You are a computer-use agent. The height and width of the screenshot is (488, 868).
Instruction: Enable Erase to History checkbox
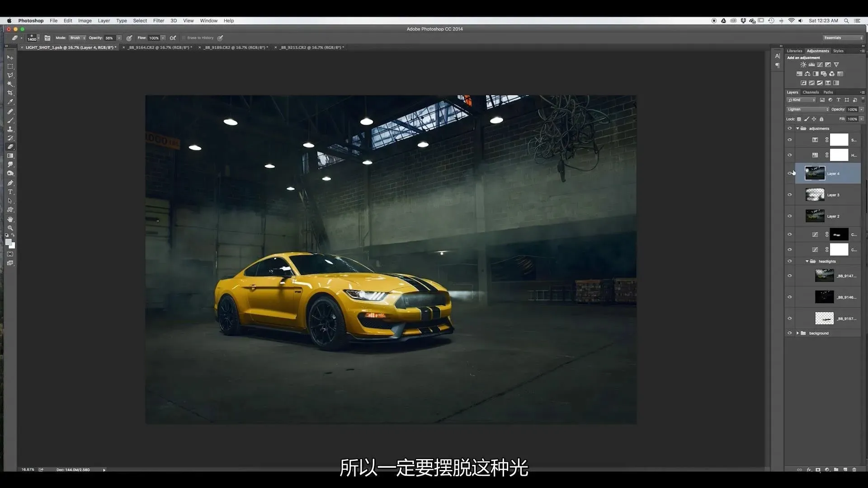click(x=184, y=38)
